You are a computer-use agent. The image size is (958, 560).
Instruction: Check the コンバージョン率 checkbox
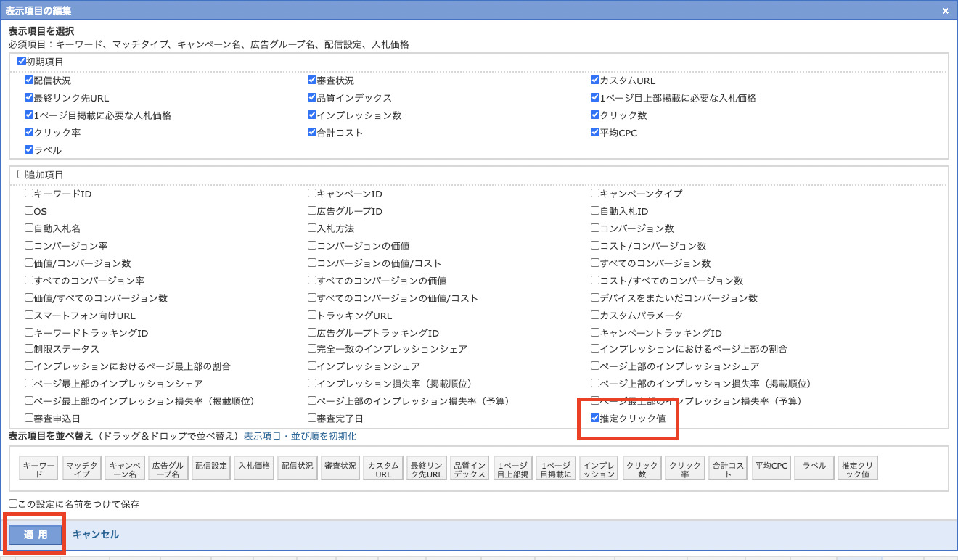pos(29,246)
